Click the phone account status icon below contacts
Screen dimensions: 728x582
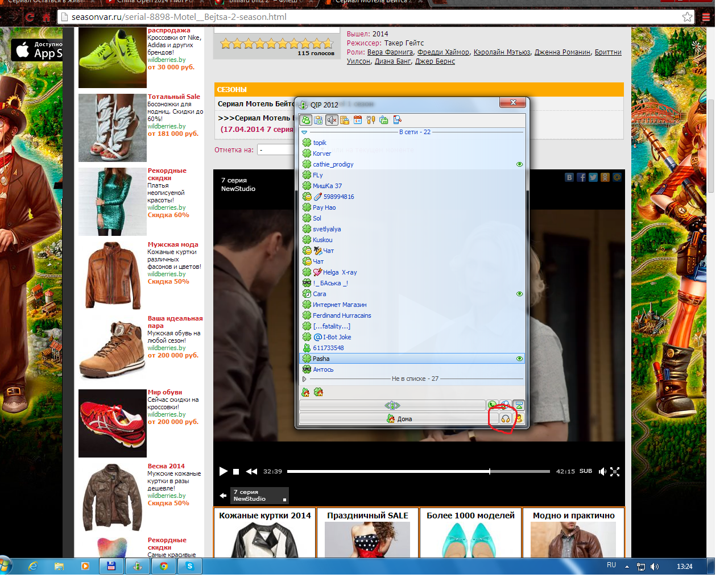305,392
